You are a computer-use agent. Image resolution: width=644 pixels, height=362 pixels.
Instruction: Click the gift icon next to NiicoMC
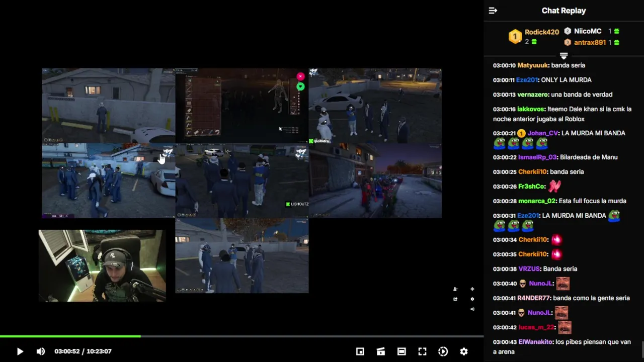pyautogui.click(x=617, y=31)
